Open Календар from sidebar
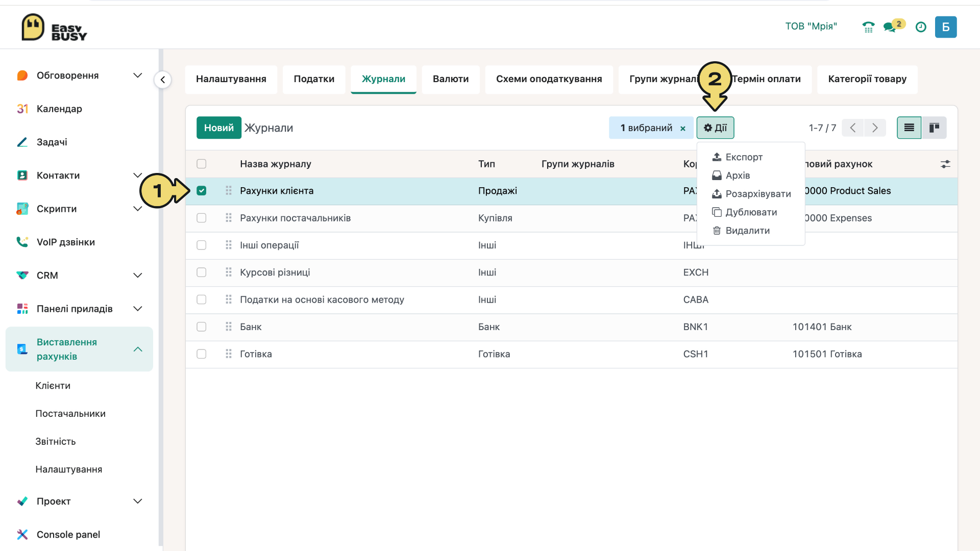980x551 pixels. point(59,109)
